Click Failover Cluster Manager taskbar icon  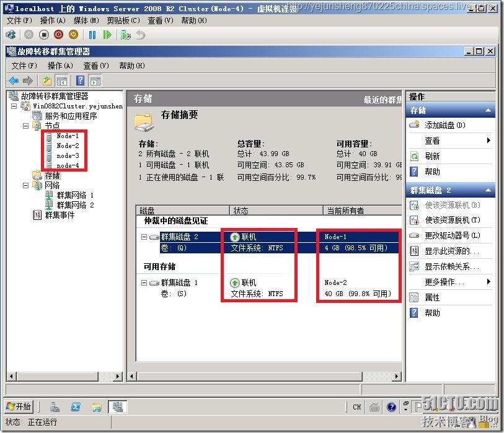[117, 408]
